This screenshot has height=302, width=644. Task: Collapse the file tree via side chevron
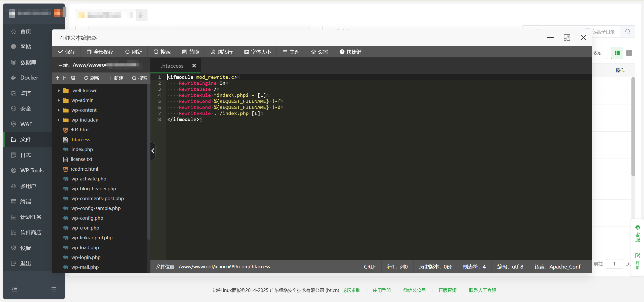click(153, 150)
